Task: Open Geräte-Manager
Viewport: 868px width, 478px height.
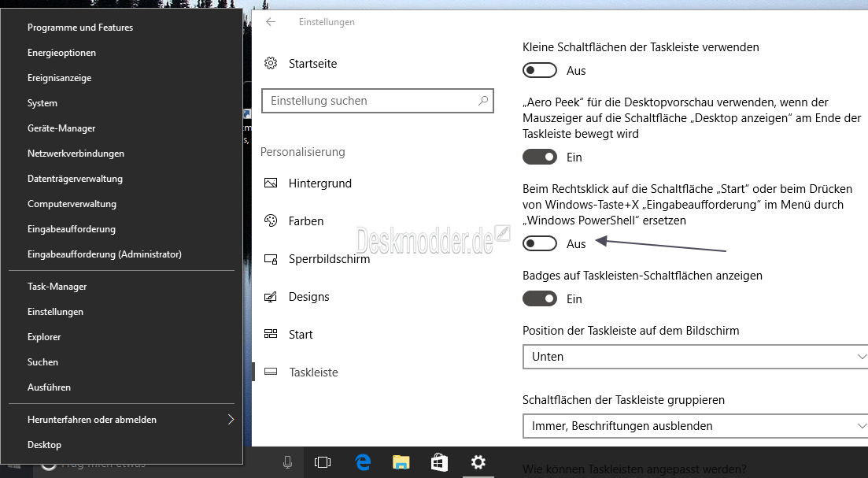Action: pos(61,128)
